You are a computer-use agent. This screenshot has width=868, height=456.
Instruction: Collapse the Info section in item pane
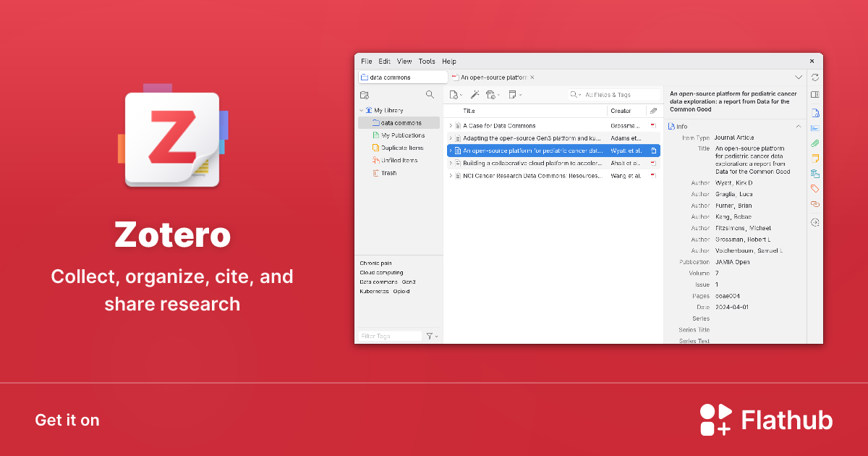coord(799,126)
